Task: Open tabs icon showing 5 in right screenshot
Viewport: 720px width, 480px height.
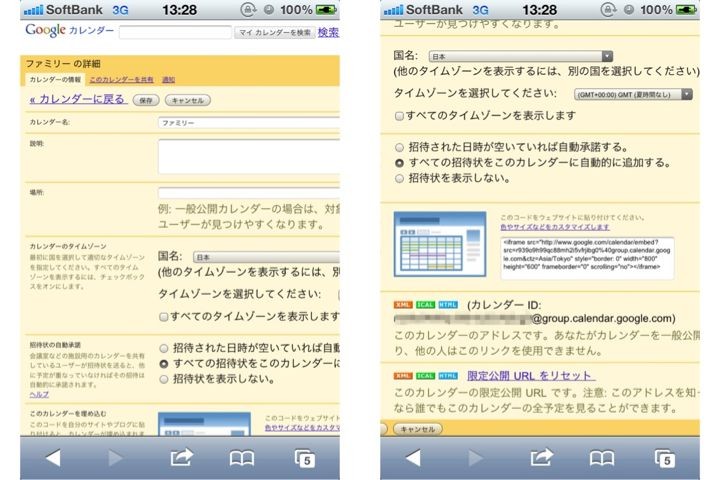Action: [665, 458]
